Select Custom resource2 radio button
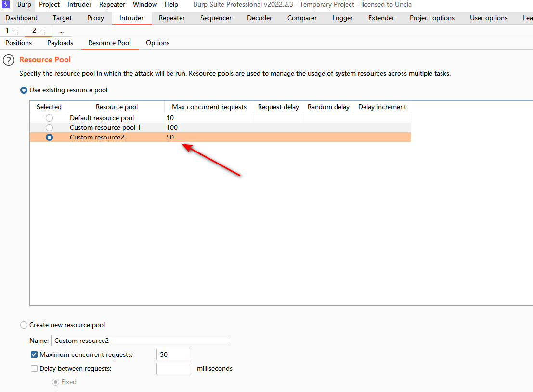The height and width of the screenshot is (392, 533). tap(49, 137)
